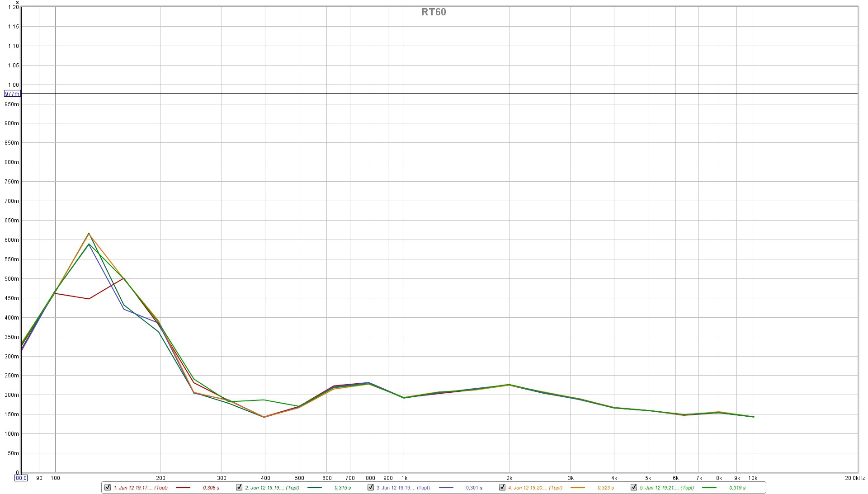
Task: Click the bright green line sample for measurement 5
Action: tap(709, 488)
